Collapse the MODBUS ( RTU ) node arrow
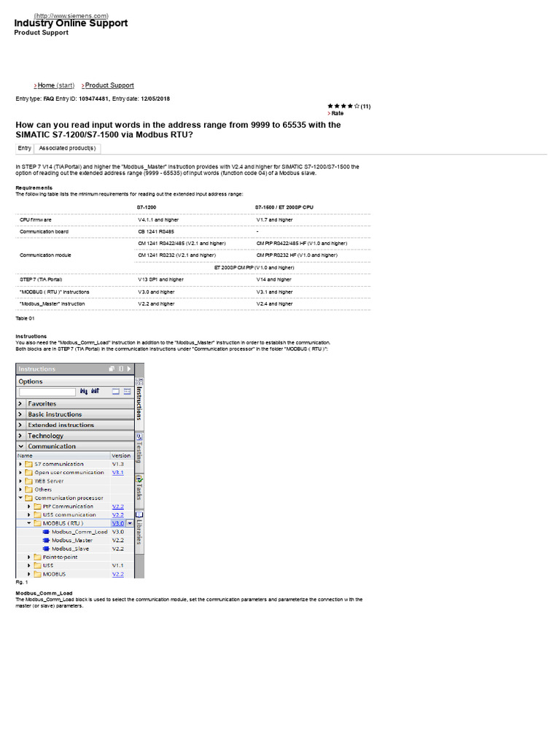560x747 pixels. (29, 523)
